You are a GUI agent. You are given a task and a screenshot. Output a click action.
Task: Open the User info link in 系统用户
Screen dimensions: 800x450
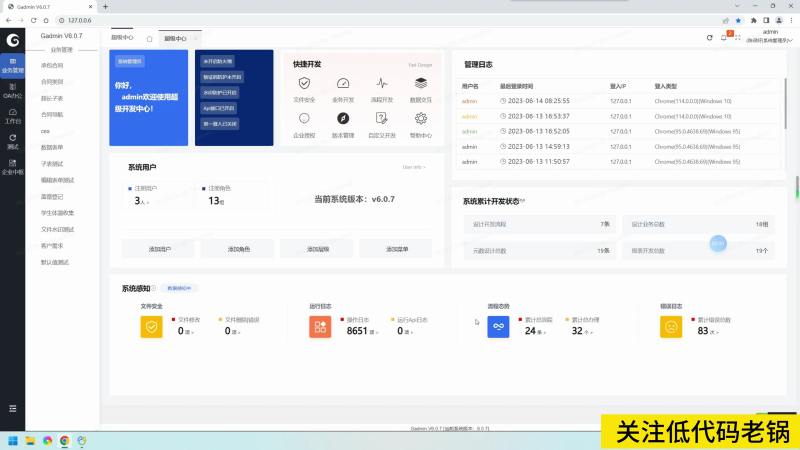(413, 167)
